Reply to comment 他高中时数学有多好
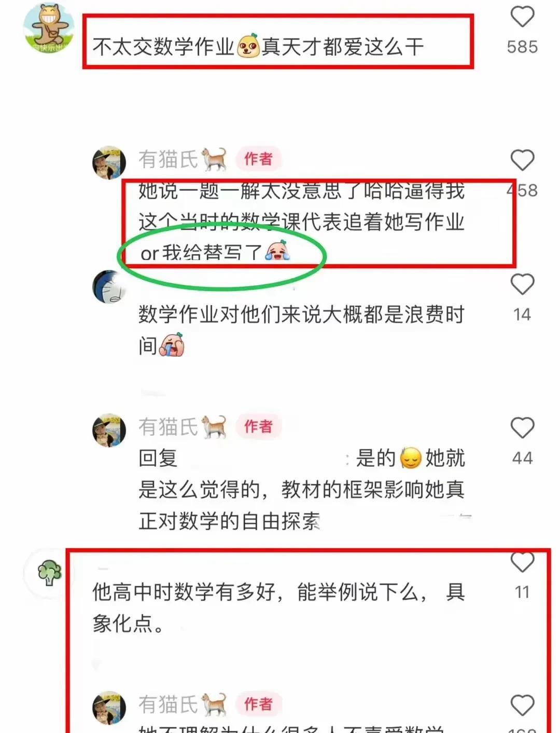The height and width of the screenshot is (733, 560). pyautogui.click(x=278, y=607)
